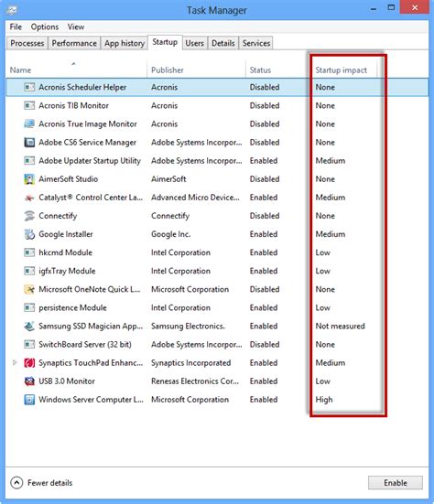The width and height of the screenshot is (434, 504).
Task: Click the USB 3.0 Monitor icon
Action: tap(29, 381)
